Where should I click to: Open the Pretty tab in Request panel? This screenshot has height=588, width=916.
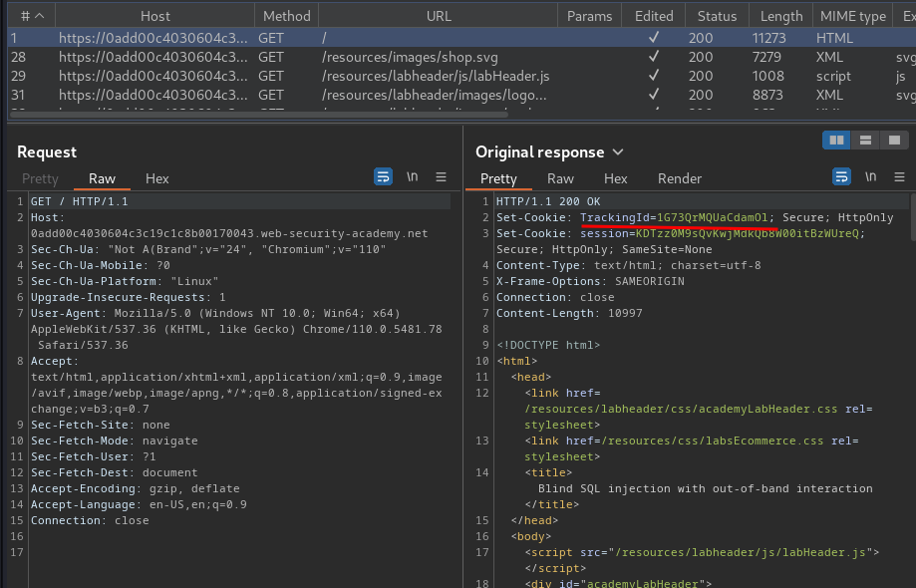click(x=40, y=178)
